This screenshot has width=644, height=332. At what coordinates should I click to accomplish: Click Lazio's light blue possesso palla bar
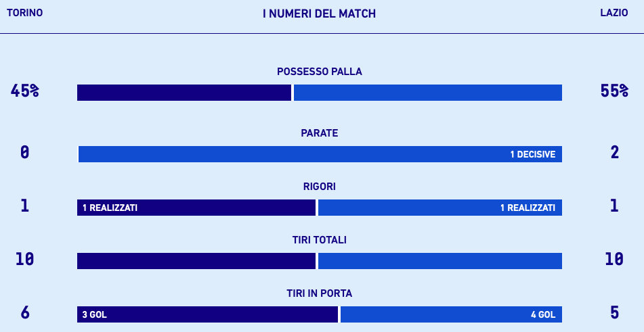(427, 93)
